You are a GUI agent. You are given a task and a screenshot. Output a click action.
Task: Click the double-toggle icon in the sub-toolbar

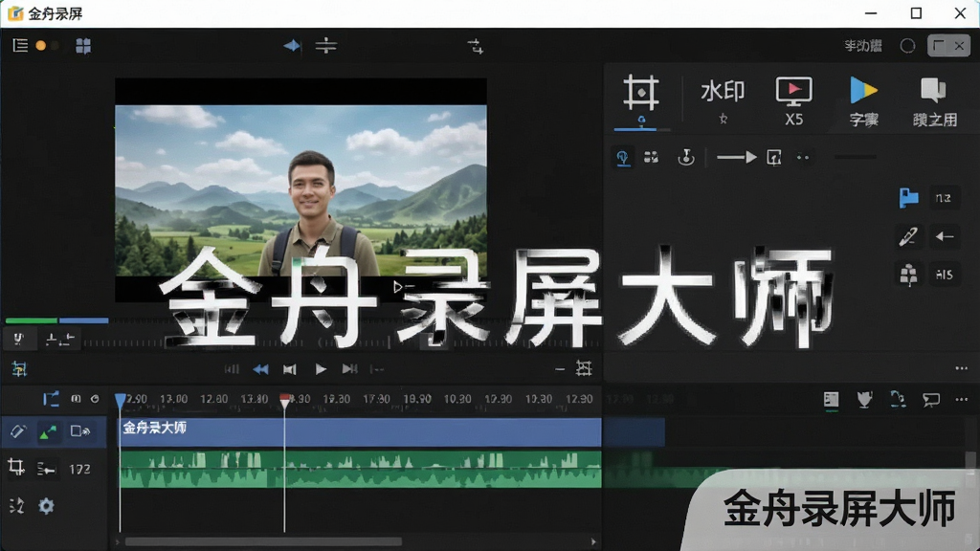[x=651, y=157]
